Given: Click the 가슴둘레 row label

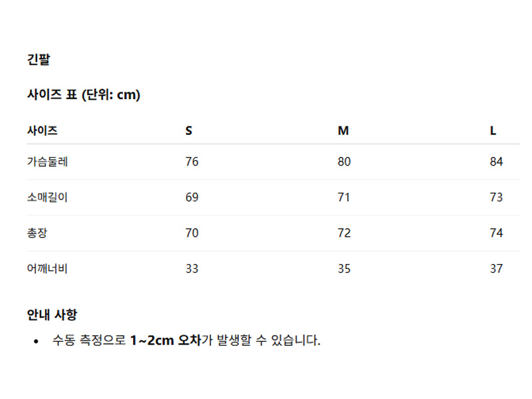Looking at the screenshot, I should 47,162.
